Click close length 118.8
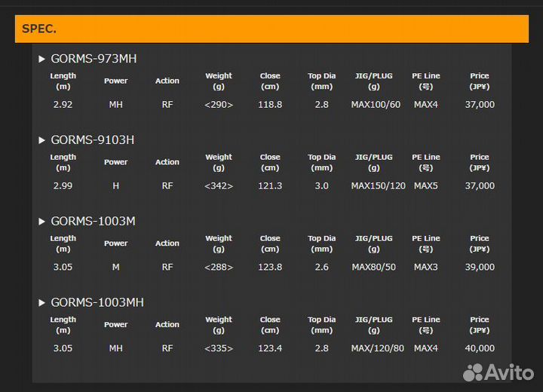The width and height of the screenshot is (543, 392). (x=270, y=105)
